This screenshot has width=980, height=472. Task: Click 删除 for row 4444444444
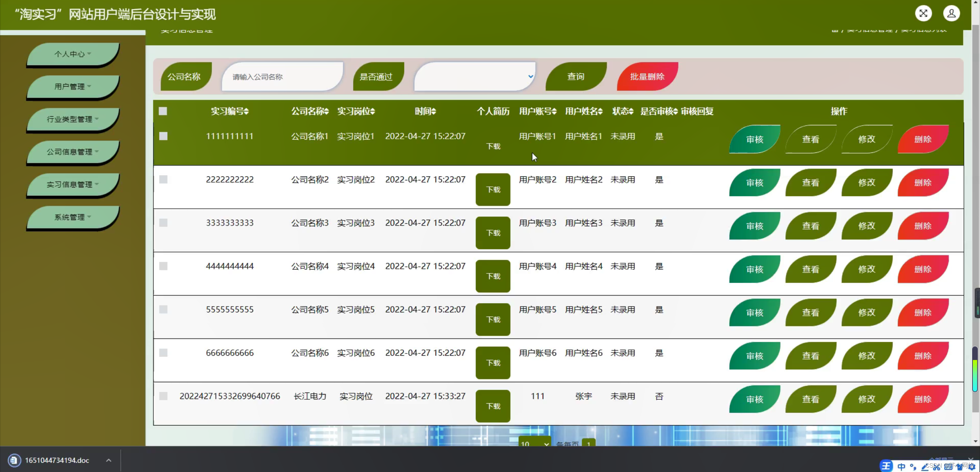coord(923,269)
